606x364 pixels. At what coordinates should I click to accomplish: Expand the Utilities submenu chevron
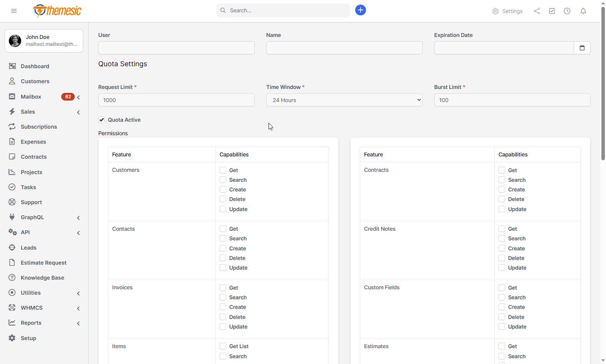(x=79, y=293)
